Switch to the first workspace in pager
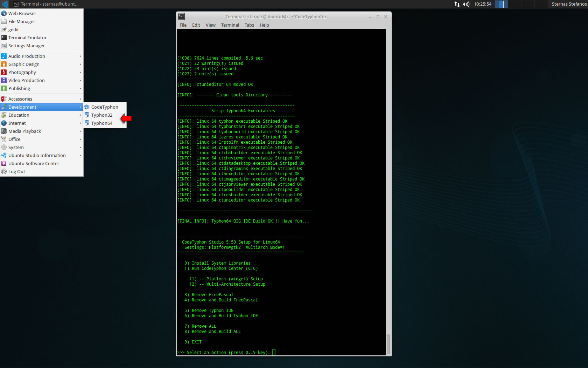 (501, 4)
